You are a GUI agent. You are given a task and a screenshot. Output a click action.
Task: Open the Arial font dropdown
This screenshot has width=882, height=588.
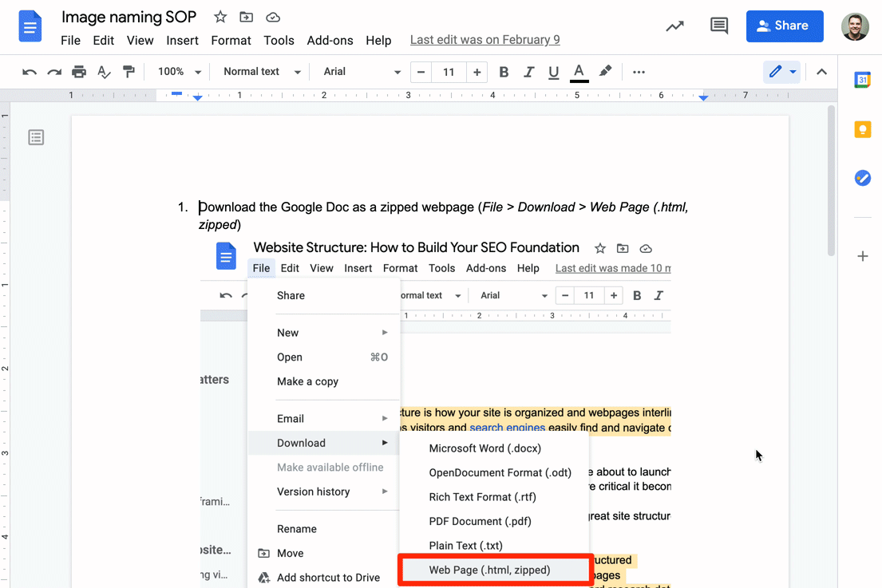[362, 72]
